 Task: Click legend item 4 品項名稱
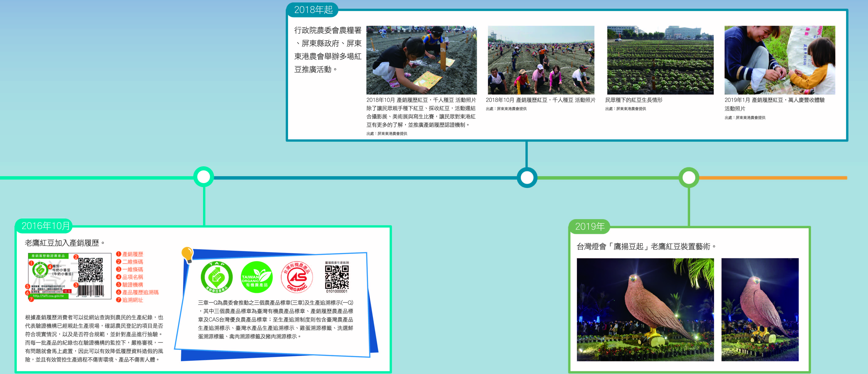[x=130, y=277]
